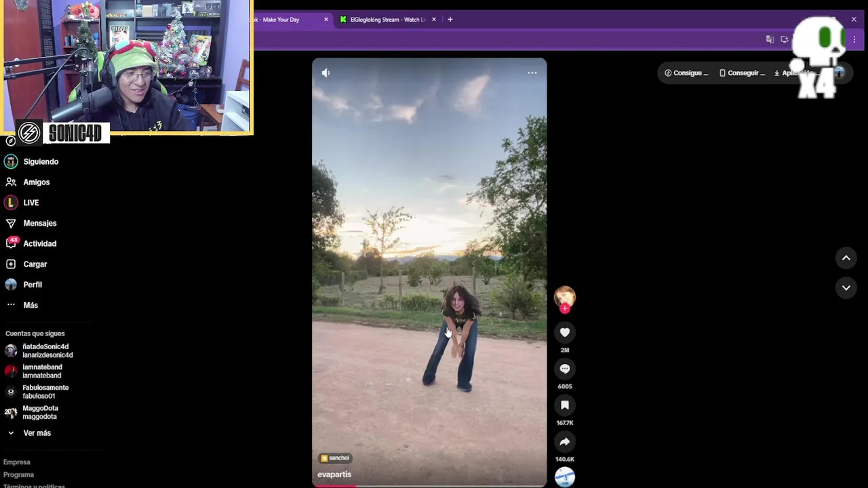Open the Programa footer link
868x488 pixels.
tap(18, 475)
